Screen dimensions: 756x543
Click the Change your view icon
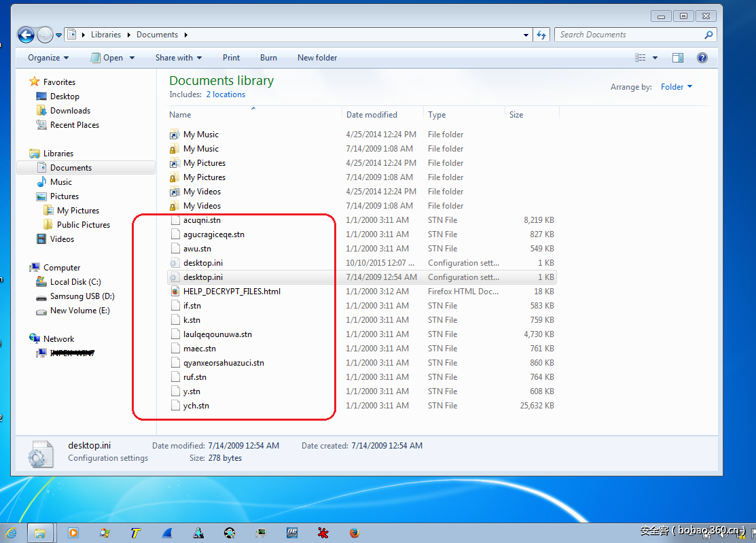[x=640, y=58]
